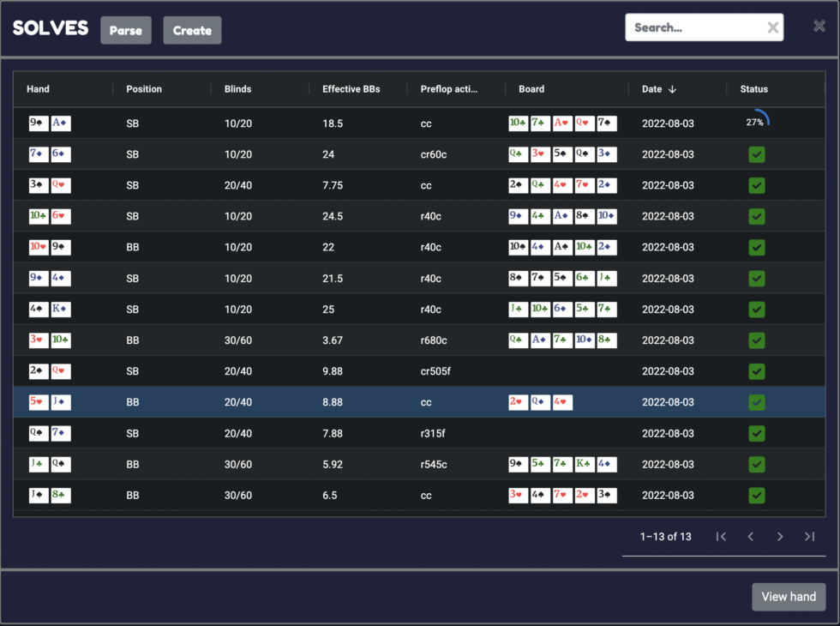Sort by Effective BBs column header

(x=351, y=89)
